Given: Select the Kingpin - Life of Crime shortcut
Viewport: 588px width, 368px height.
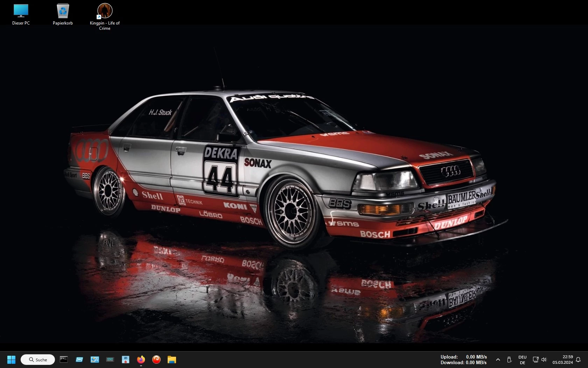Looking at the screenshot, I should [105, 17].
